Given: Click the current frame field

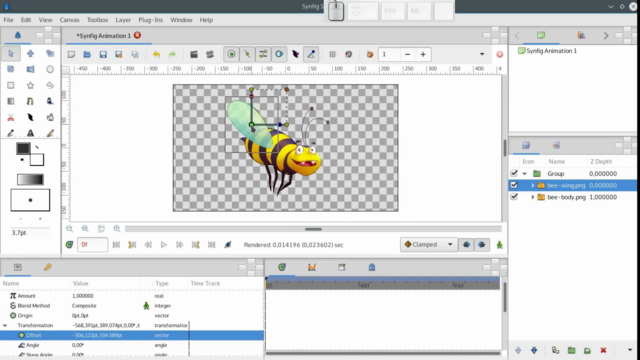Looking at the screenshot, I should pos(93,244).
